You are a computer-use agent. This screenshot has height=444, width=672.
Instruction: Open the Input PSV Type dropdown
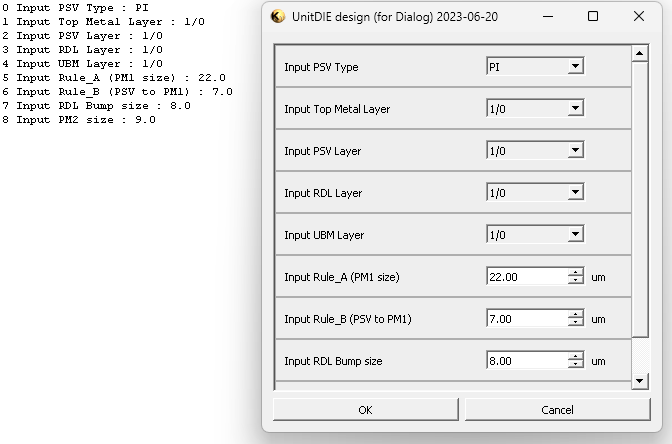tap(574, 67)
